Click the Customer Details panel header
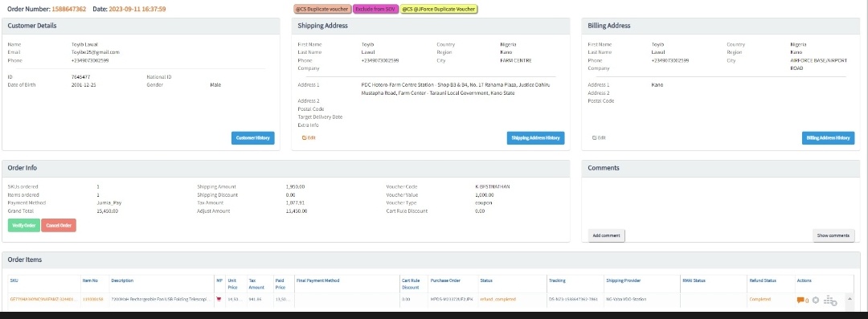 141,26
